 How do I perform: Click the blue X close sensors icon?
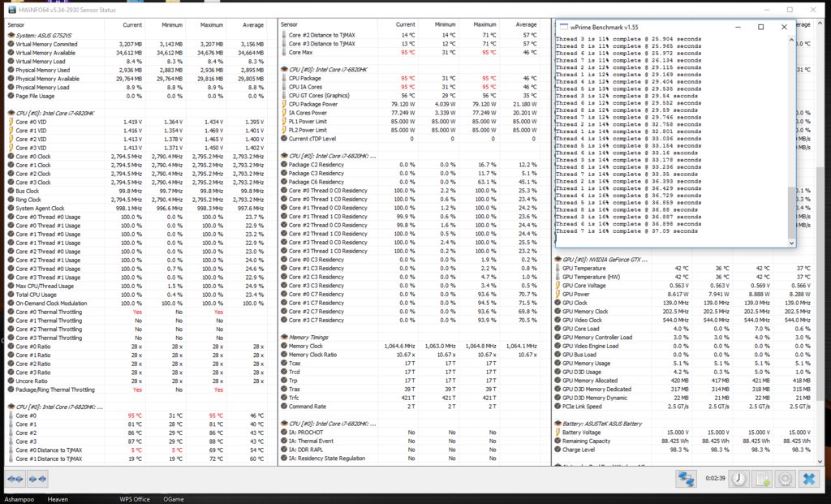point(808,478)
